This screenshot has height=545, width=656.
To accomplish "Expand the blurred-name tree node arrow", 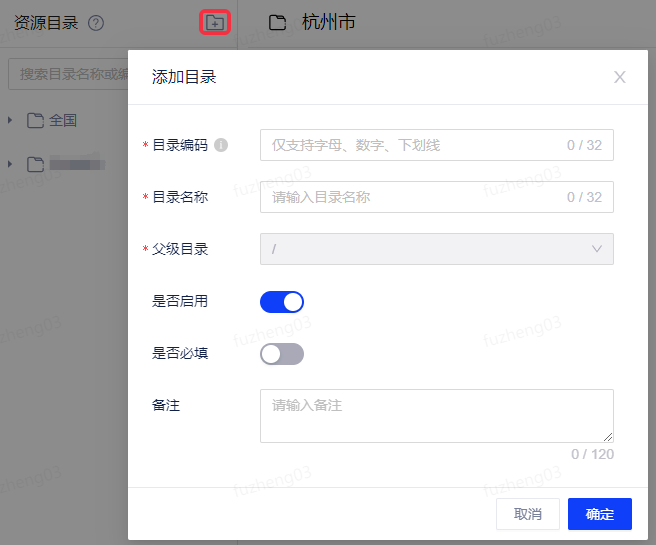I will (10, 164).
